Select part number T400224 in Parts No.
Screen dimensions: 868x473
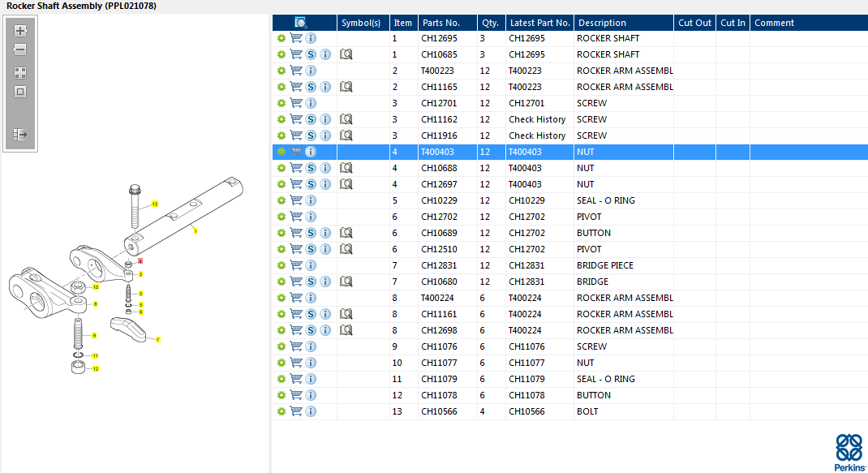447,298
